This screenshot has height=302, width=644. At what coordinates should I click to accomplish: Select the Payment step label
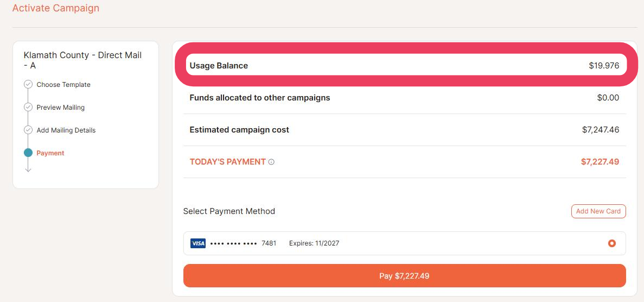pyautogui.click(x=50, y=153)
